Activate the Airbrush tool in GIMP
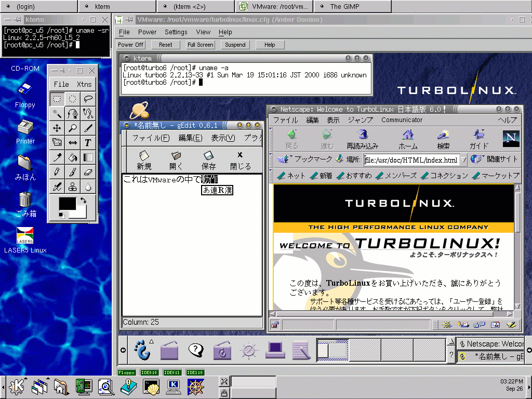 [x=57, y=187]
